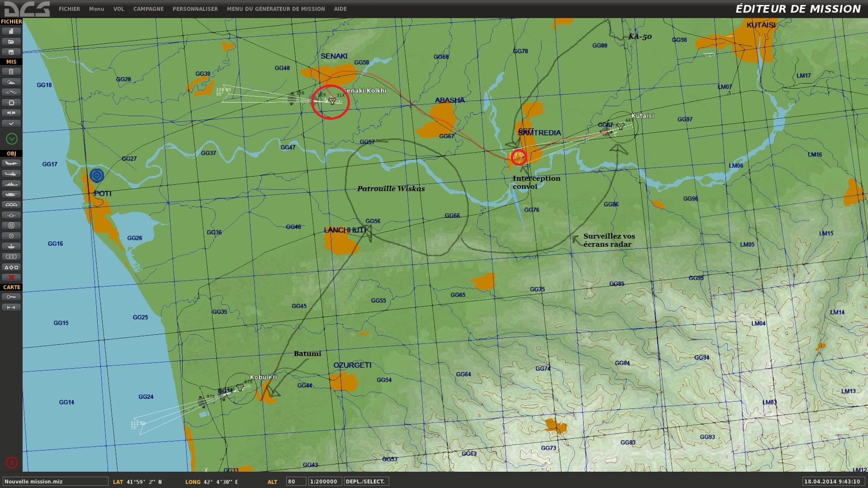
Task: Select the circled X template tool
Action: tap(11, 236)
